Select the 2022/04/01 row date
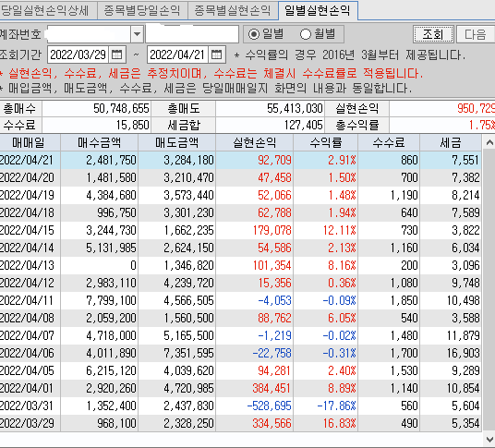This screenshot has width=495, height=448. tap(27, 388)
